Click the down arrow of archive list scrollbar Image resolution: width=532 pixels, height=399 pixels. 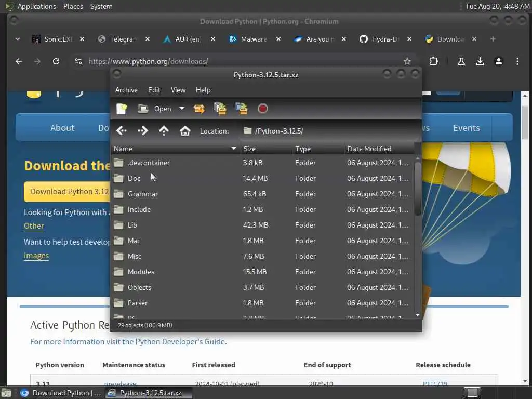pyautogui.click(x=418, y=315)
